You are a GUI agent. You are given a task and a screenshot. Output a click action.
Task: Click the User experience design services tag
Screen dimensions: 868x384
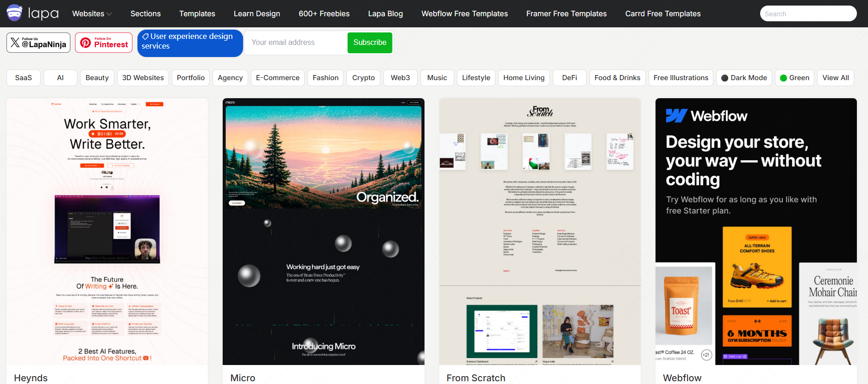point(190,43)
